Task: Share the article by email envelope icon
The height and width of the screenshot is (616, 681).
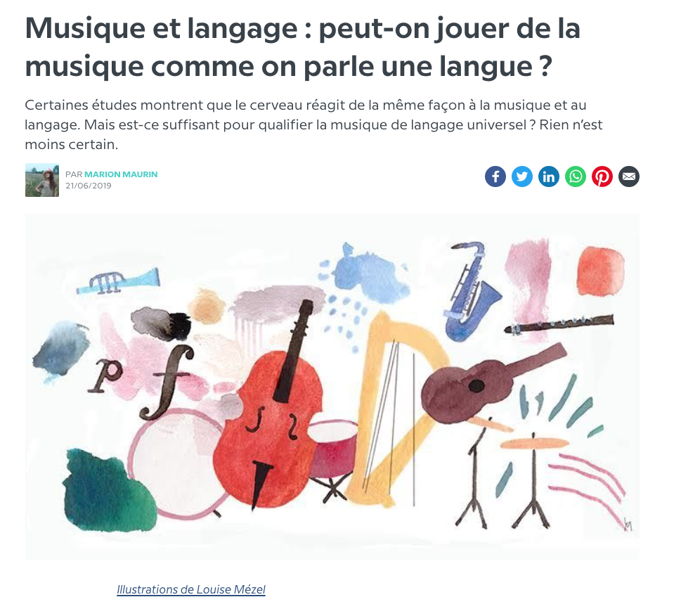Action: [629, 177]
